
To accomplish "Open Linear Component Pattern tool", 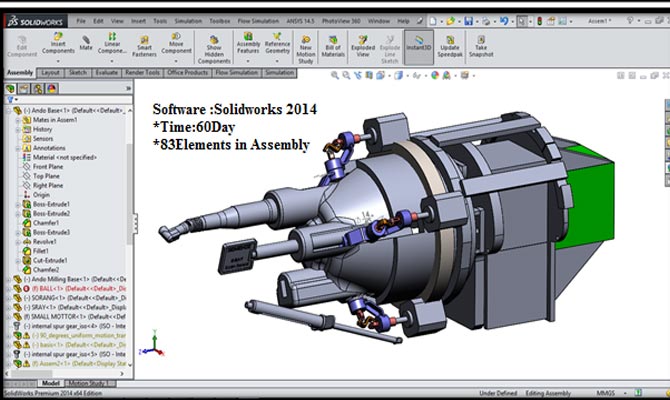I will (x=112, y=43).
